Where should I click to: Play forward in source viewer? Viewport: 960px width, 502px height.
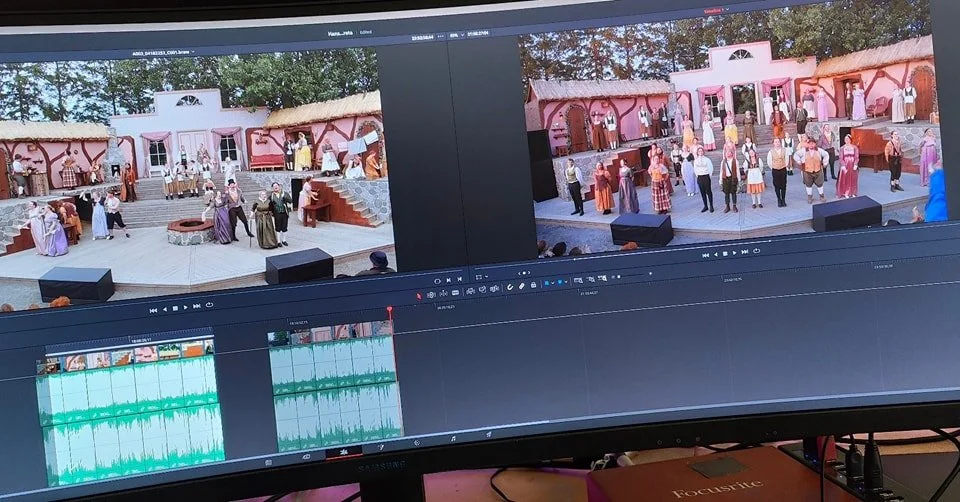tap(186, 307)
